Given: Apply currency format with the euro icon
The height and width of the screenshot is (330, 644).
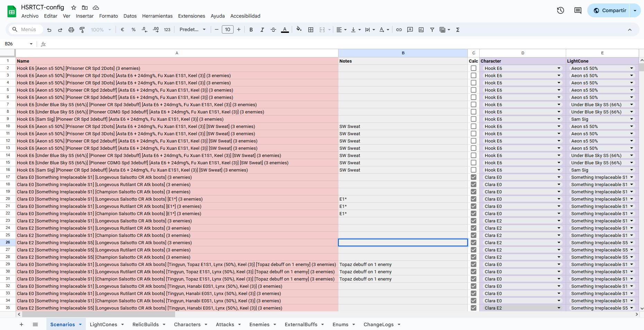Looking at the screenshot, I should click(x=123, y=30).
